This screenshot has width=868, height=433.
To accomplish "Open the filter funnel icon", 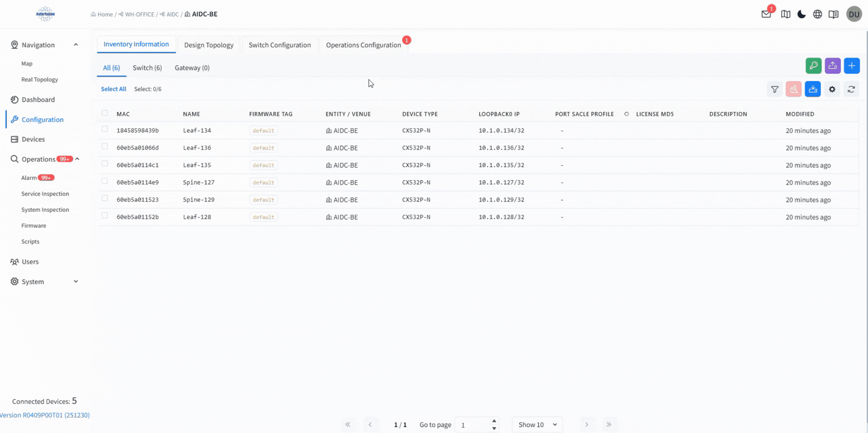I will coord(775,90).
